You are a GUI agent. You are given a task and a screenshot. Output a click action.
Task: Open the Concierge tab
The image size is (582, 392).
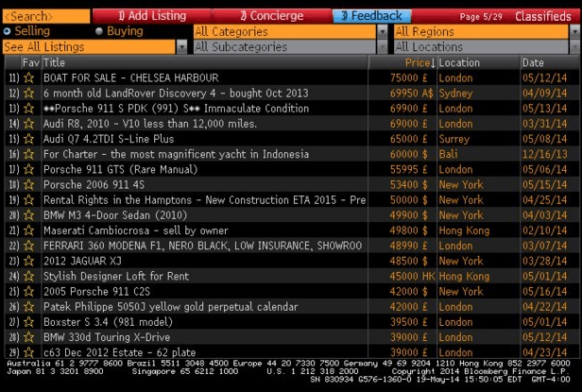pos(272,16)
